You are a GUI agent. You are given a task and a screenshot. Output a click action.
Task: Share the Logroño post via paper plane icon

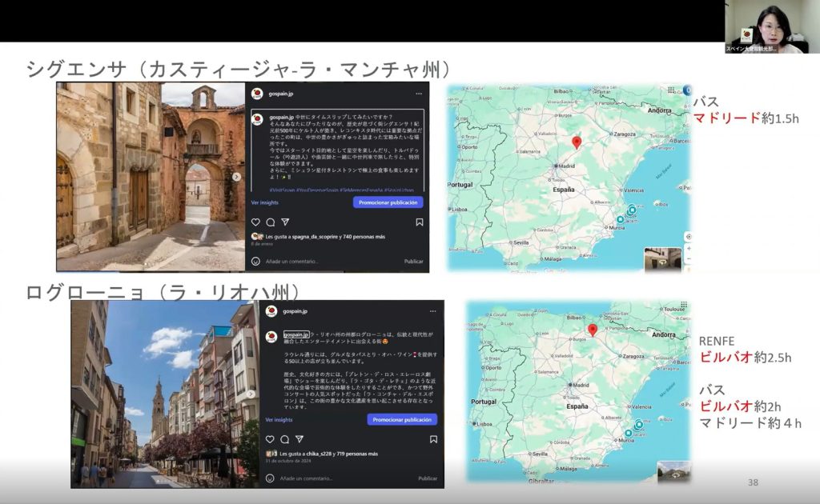click(x=299, y=439)
